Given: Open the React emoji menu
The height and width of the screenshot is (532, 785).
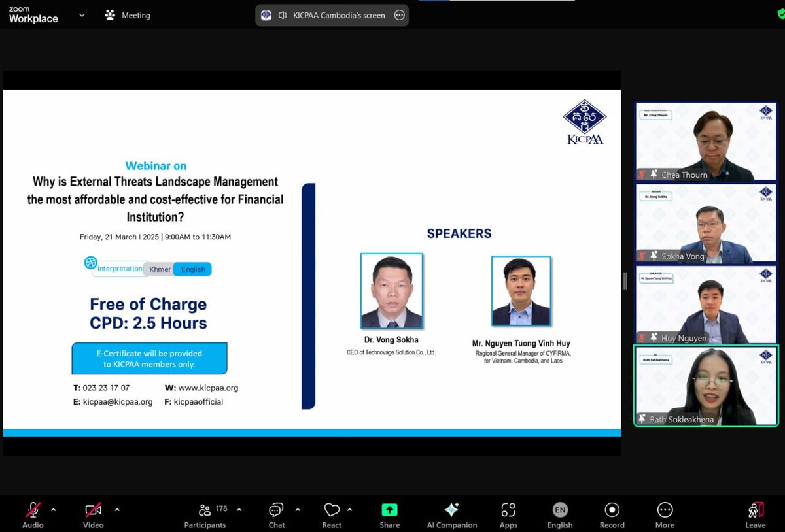Looking at the screenshot, I should click(x=332, y=515).
